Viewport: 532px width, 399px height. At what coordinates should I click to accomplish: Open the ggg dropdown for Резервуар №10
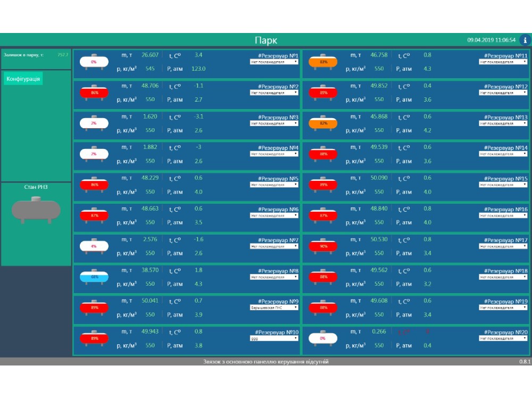coord(274,338)
